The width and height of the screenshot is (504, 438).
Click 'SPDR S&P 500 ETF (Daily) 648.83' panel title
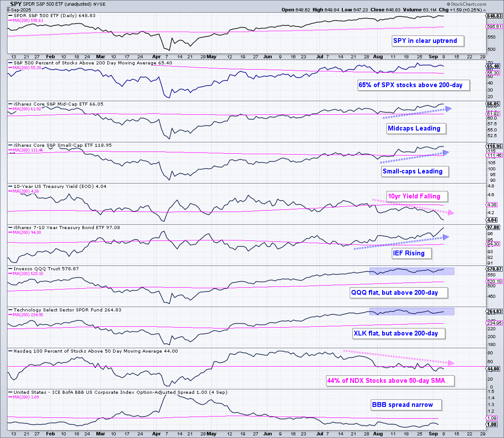pos(54,15)
